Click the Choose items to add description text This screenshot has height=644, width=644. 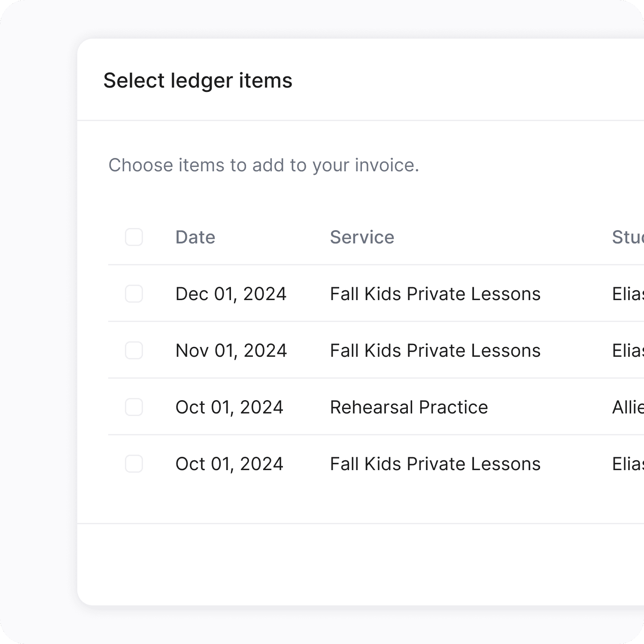click(264, 165)
